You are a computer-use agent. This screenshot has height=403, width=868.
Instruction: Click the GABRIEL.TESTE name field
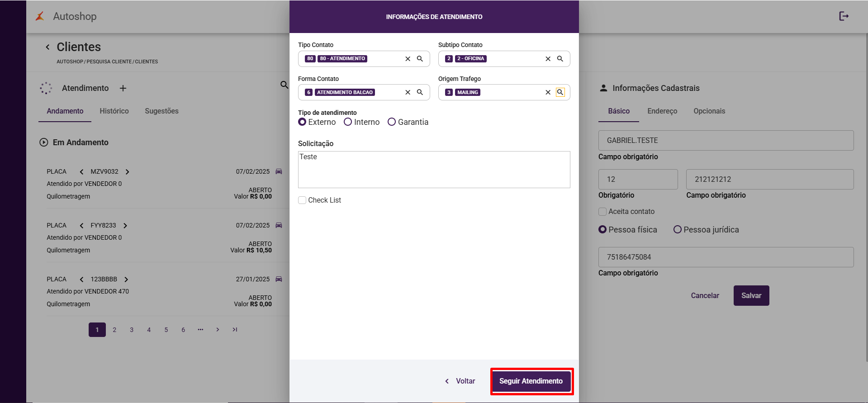[726, 141]
